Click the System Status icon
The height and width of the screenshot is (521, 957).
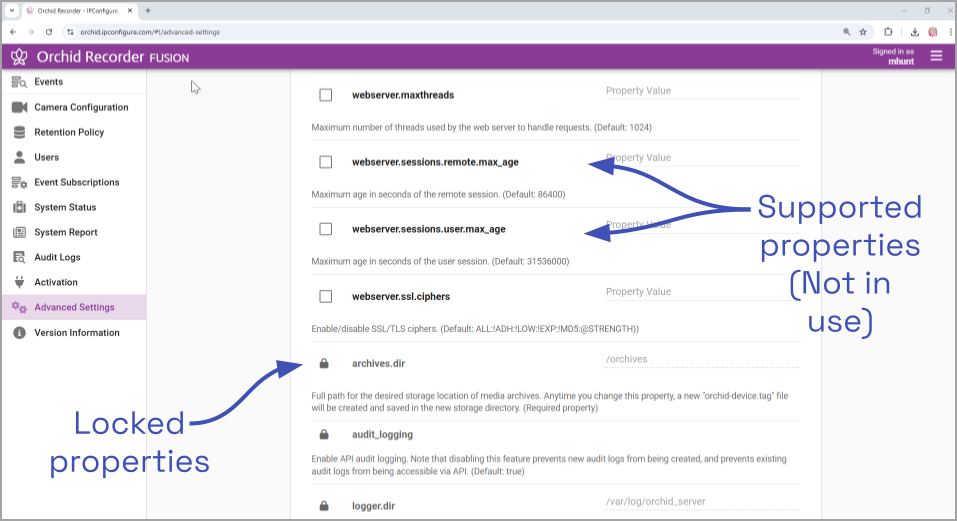[20, 207]
